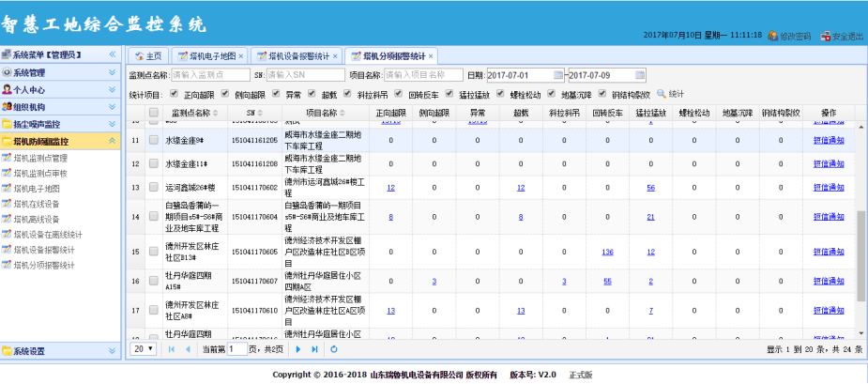Viewport: 868px width, 384px height.
Task: Click the table vertical scrollbar thumb
Action: click(x=860, y=256)
